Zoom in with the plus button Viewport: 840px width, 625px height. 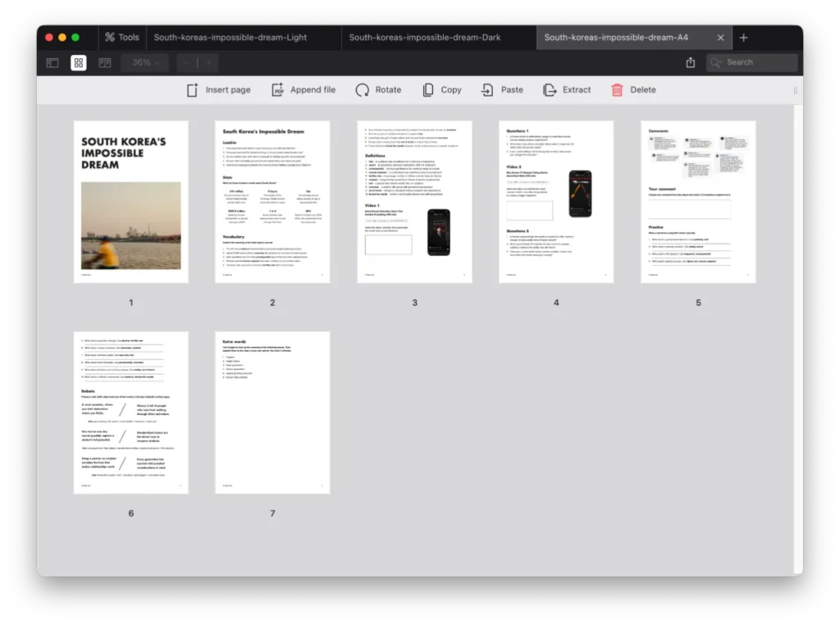(208, 62)
